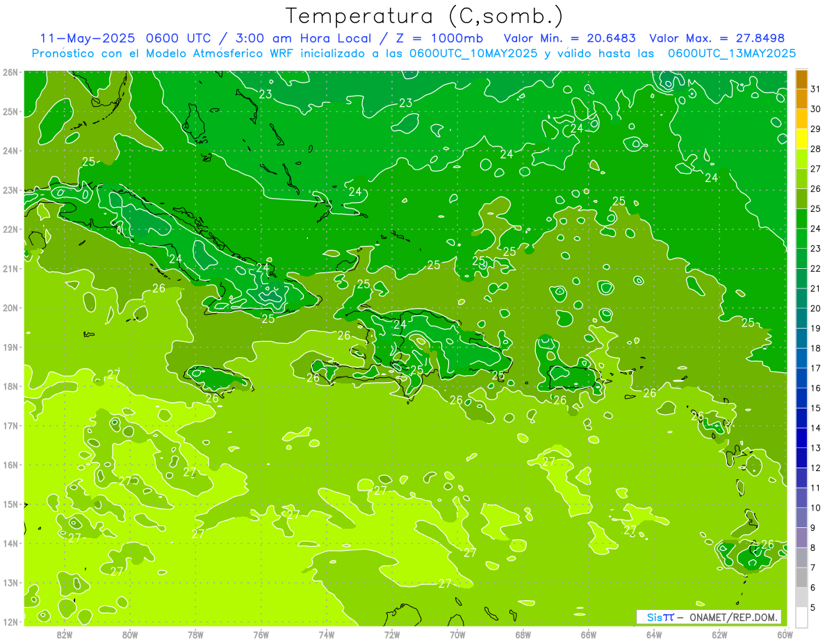834x644 pixels.
Task: Click the legend value "5"
Action: [814, 607]
